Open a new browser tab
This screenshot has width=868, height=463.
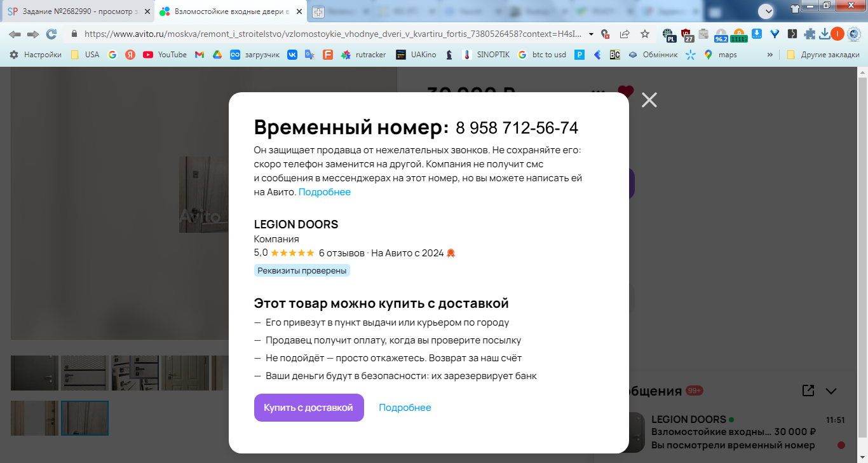tap(318, 11)
